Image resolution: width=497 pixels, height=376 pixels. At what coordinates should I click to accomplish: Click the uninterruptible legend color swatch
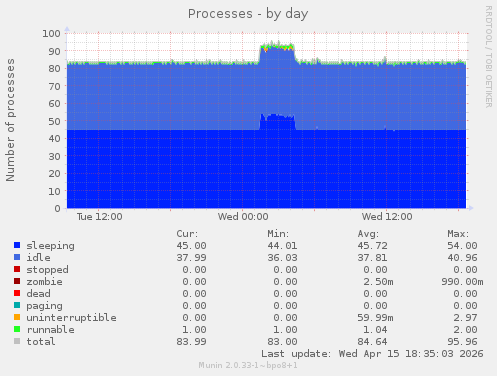click(x=17, y=317)
